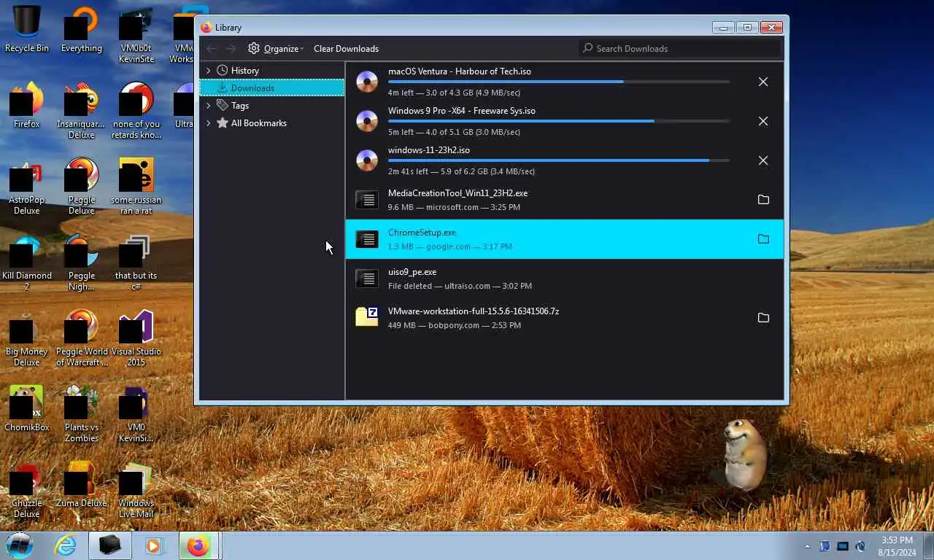Open folder for VMware-workstation-full 7z file

click(763, 318)
